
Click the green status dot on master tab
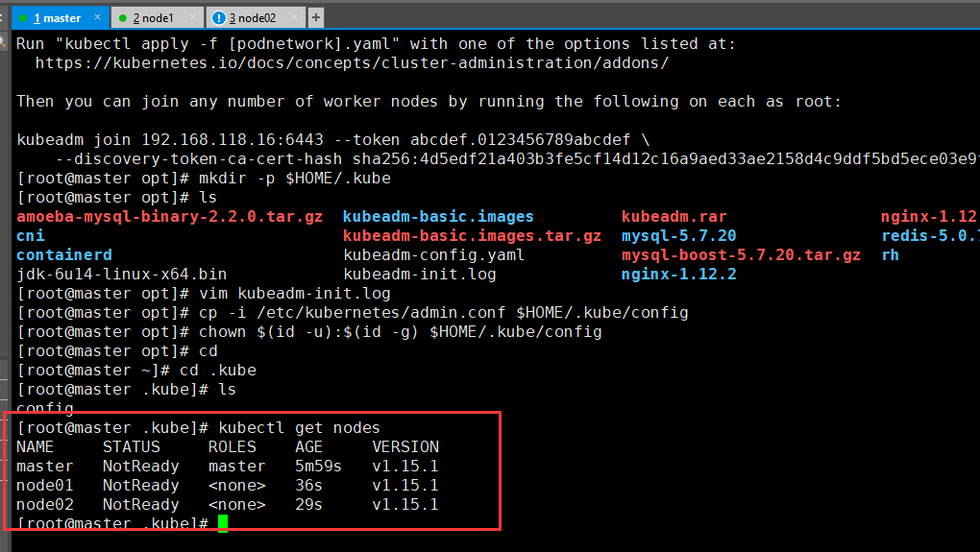[x=23, y=18]
